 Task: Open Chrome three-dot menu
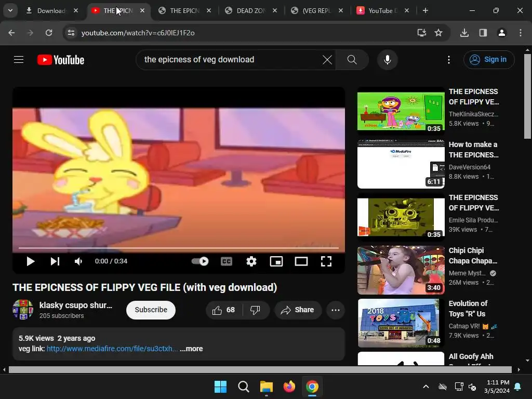click(x=521, y=33)
